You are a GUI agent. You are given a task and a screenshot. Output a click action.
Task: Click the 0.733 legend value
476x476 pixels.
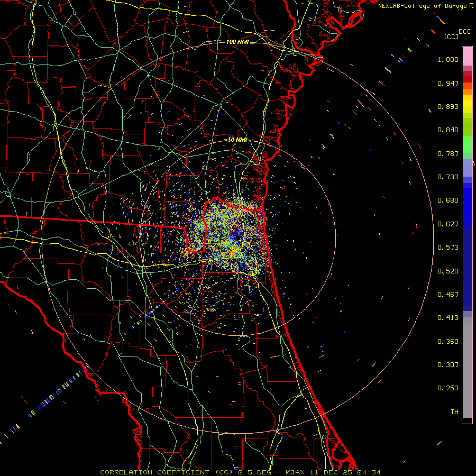tap(448, 177)
